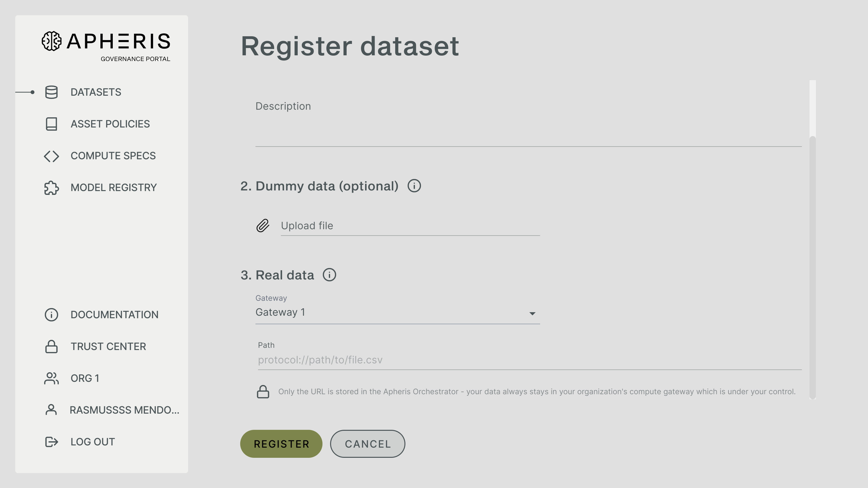The height and width of the screenshot is (488, 868).
Task: Click the Log Out arrow icon
Action: 51,442
